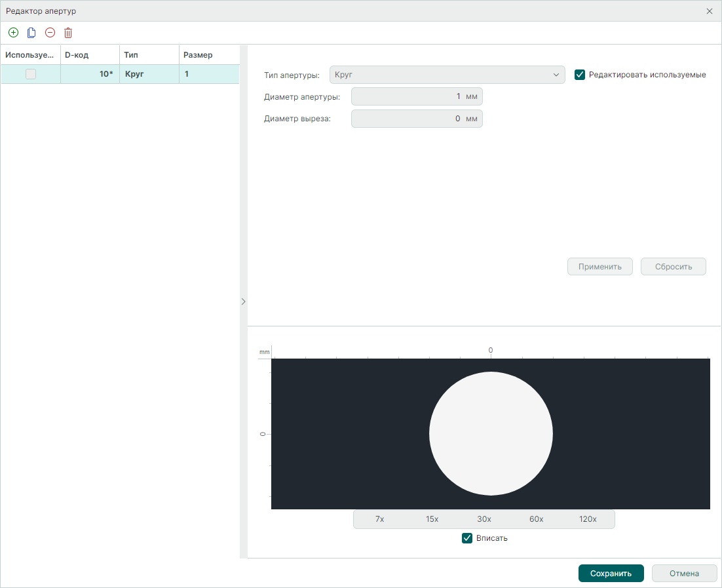Click the 'Диаметр апертуры' input field
This screenshot has height=588, width=722.
tap(408, 97)
